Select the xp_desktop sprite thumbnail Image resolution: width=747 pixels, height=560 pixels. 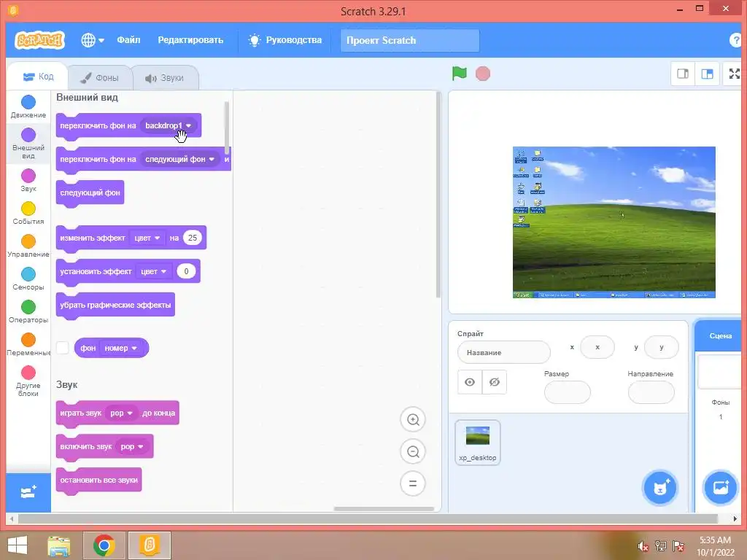477,443
